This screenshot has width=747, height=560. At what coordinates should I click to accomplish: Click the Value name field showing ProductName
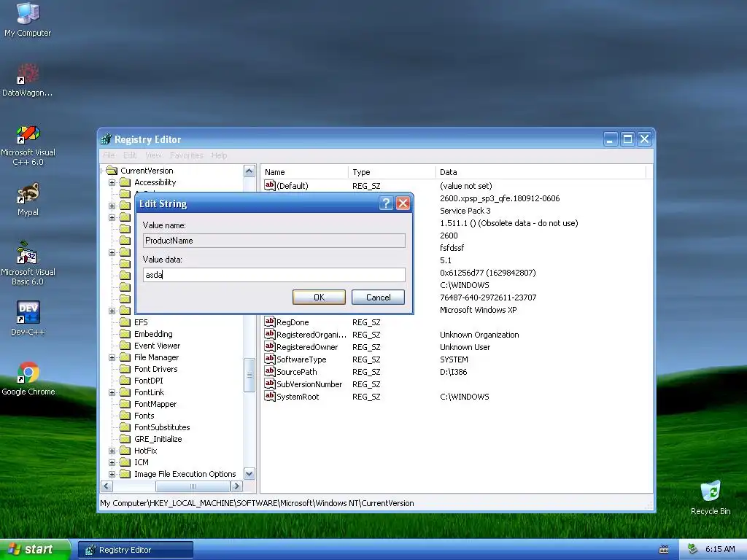274,241
